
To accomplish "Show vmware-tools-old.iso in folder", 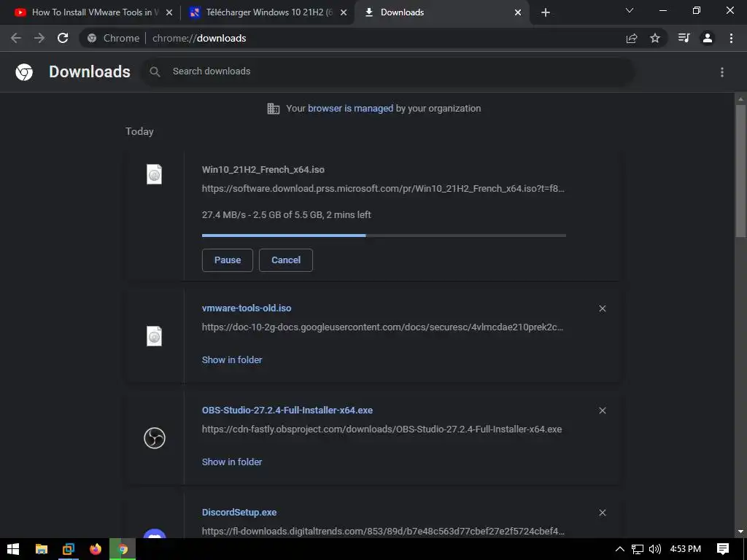I will coord(232,360).
